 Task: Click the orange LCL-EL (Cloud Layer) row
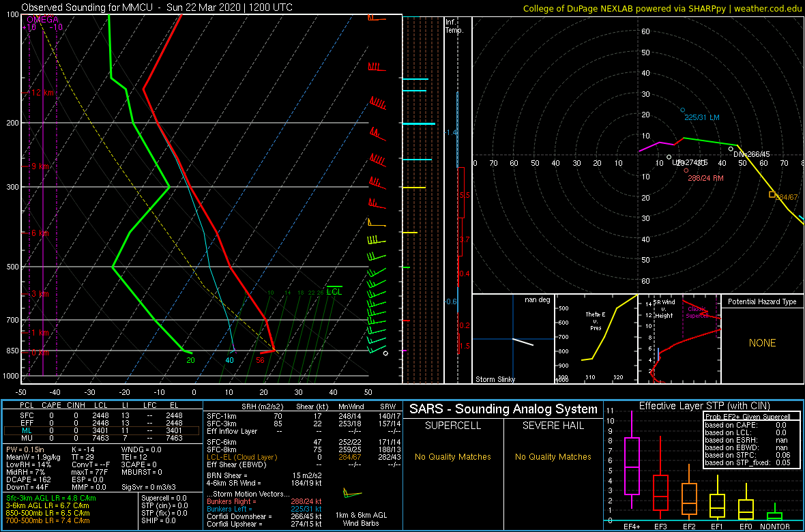tap(303, 457)
